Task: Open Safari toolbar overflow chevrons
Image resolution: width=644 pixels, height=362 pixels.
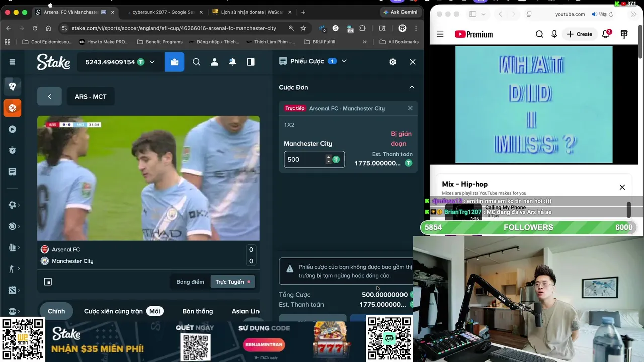Action: click(634, 14)
